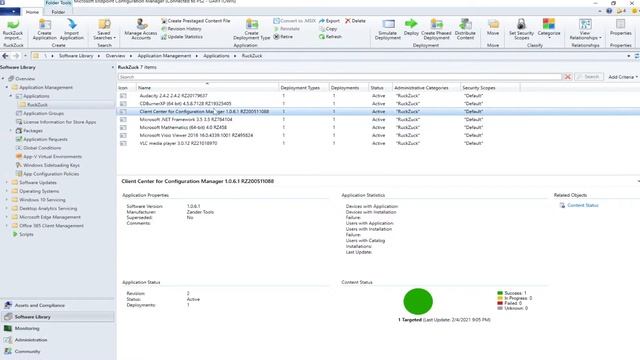Select Microsoft Visio Viewer 2016 row

point(378,135)
